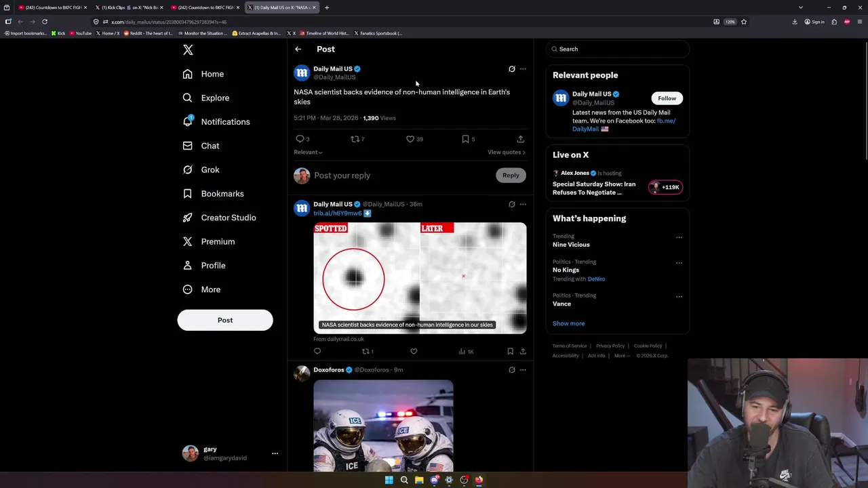Like the Daily Mail reply post
The width and height of the screenshot is (868, 488).
414,351
